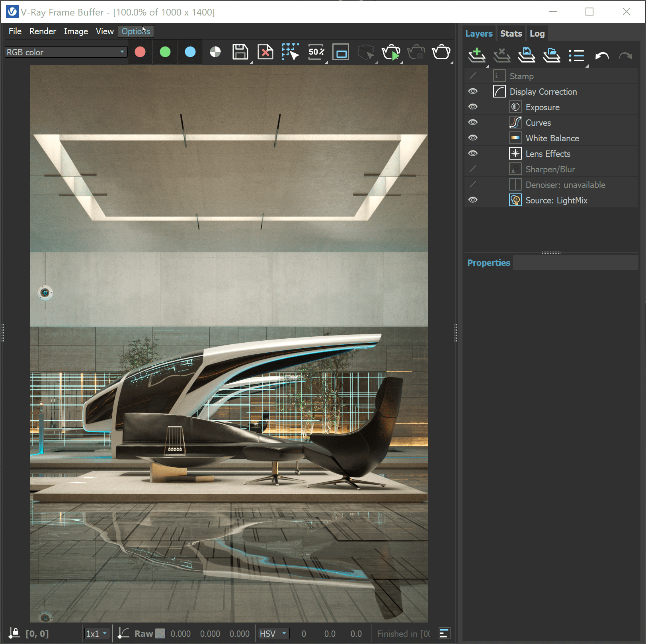Toggle the White Balance layer visibility
Image resolution: width=646 pixels, height=644 pixels.
point(472,138)
